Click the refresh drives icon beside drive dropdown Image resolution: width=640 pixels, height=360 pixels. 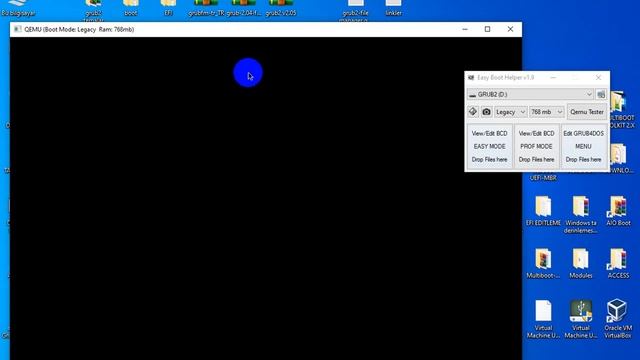(601, 94)
